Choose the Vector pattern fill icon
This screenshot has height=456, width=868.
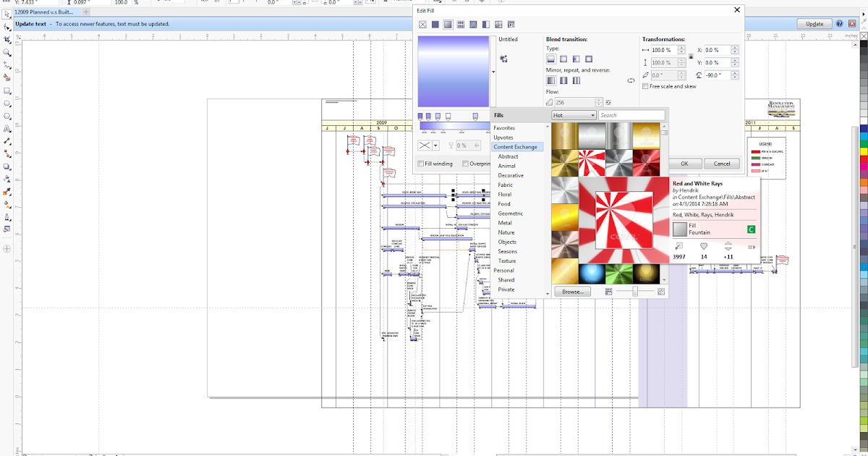(x=461, y=25)
